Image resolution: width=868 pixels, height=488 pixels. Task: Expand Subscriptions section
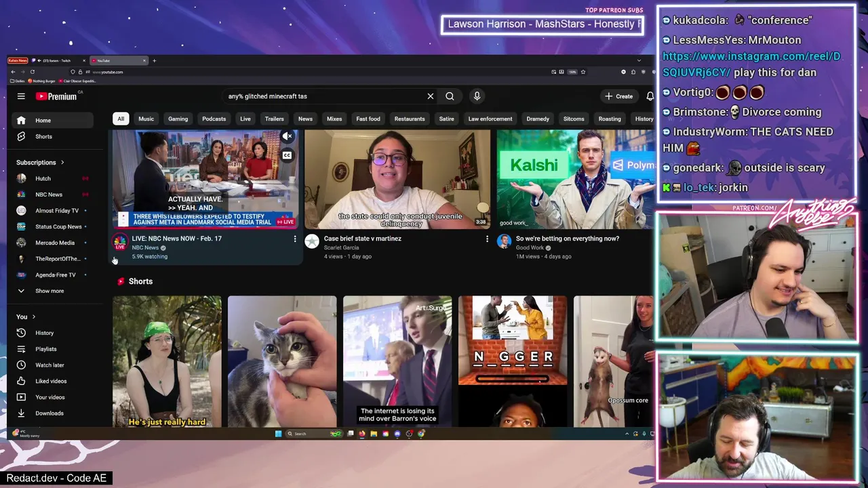coord(41,163)
